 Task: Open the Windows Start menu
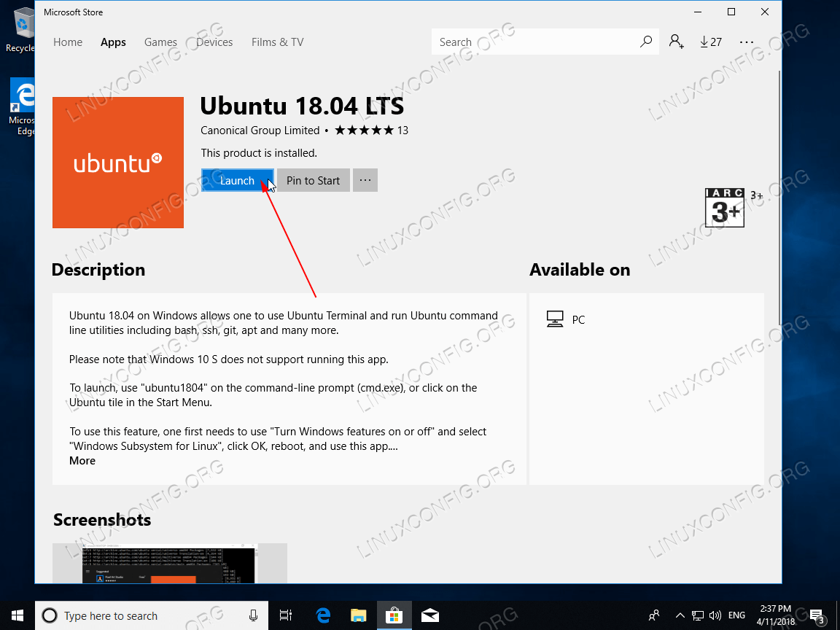point(17,615)
